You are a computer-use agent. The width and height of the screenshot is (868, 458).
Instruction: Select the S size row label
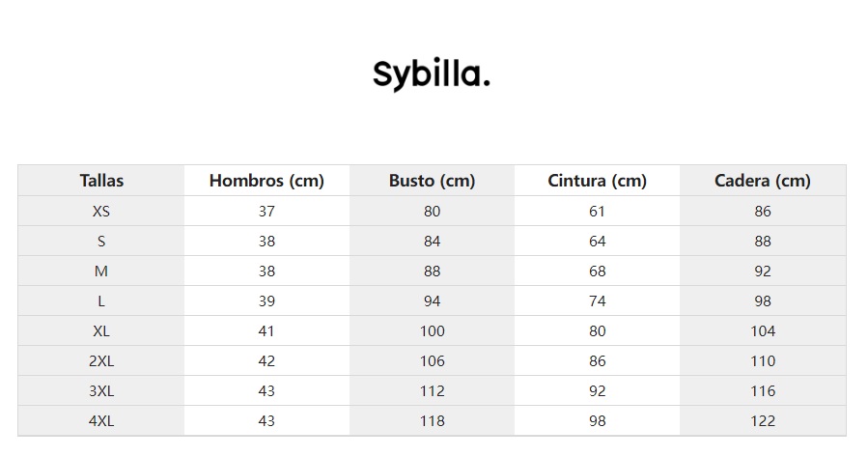(x=101, y=241)
